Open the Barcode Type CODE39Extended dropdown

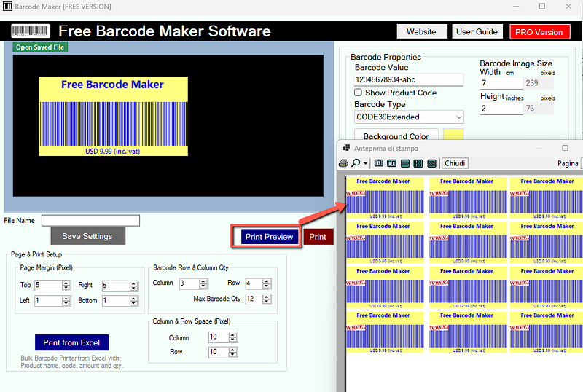409,117
